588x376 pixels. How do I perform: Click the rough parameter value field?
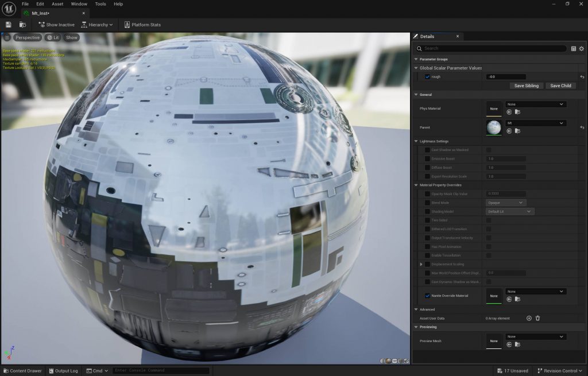pyautogui.click(x=506, y=77)
